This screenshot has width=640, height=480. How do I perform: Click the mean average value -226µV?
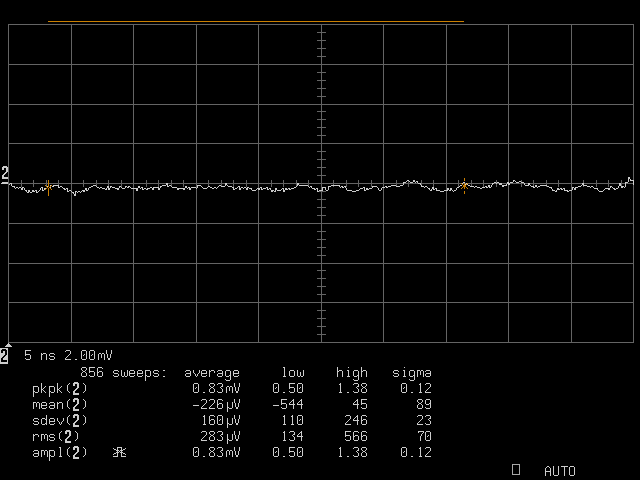pos(216,404)
